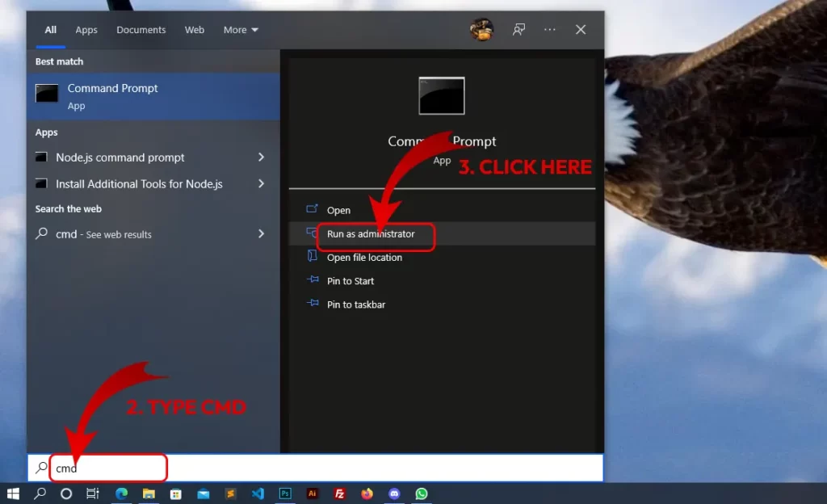The width and height of the screenshot is (827, 504).
Task: Close the search panel
Action: click(x=581, y=30)
